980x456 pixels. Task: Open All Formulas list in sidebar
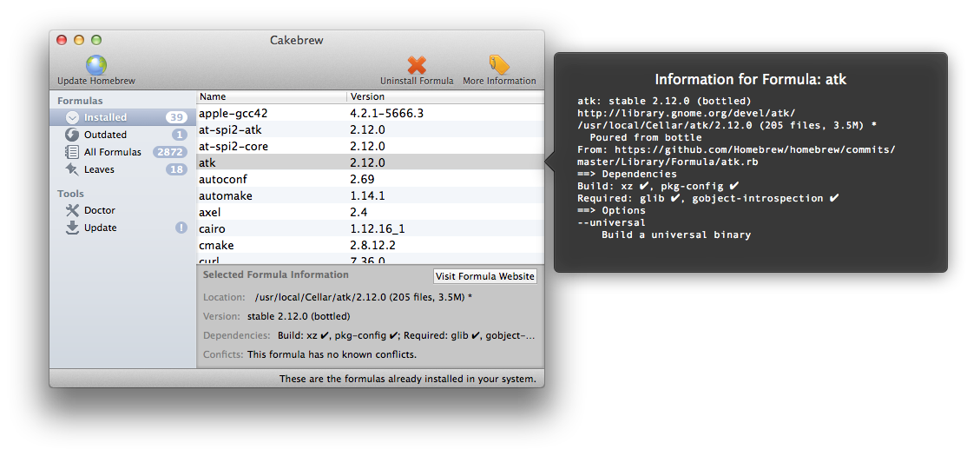[123, 152]
